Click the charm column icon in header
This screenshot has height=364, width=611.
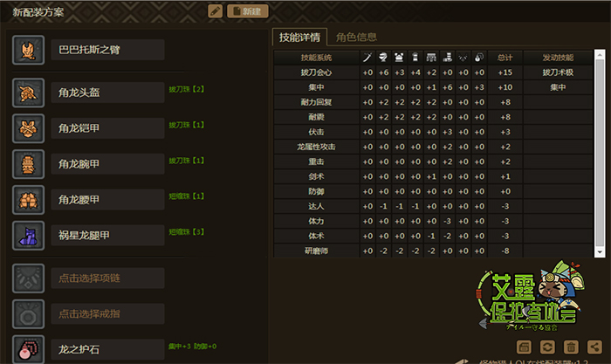479,58
